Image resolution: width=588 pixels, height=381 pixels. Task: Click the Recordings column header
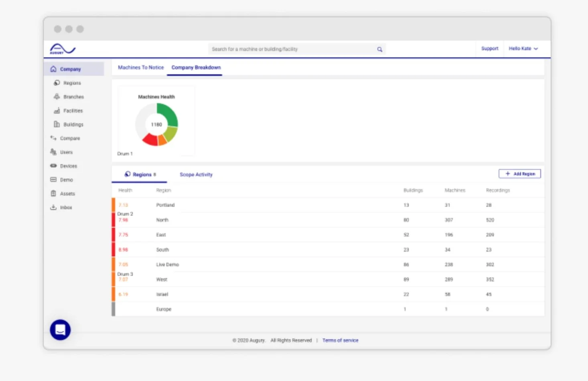pos(498,190)
